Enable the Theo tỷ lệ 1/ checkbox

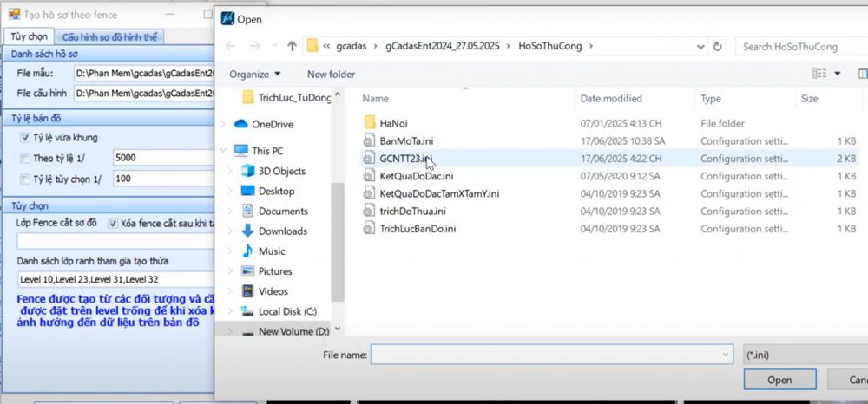[x=25, y=158]
